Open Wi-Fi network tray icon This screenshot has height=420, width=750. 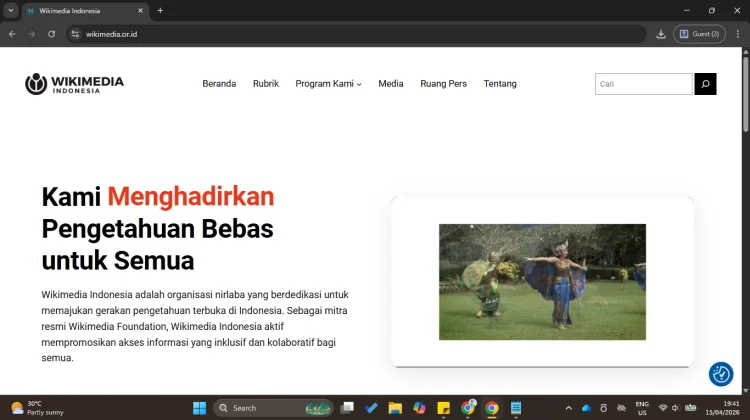pyautogui.click(x=663, y=408)
